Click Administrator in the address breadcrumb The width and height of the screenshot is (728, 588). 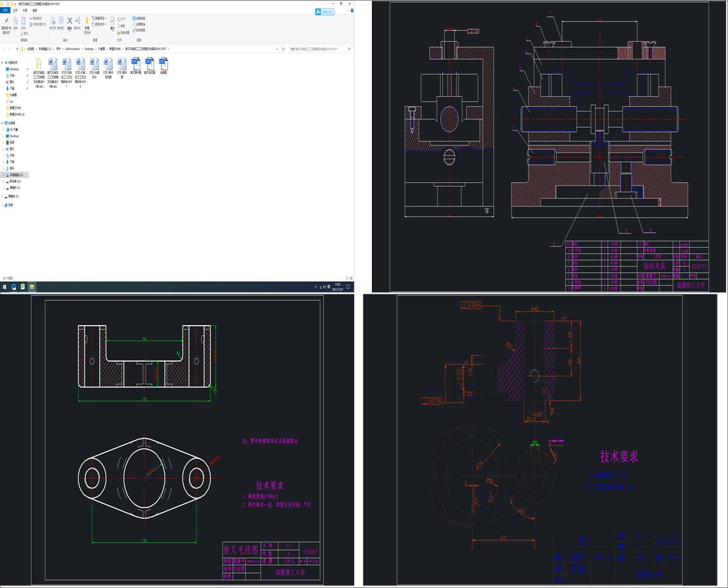click(x=72, y=49)
